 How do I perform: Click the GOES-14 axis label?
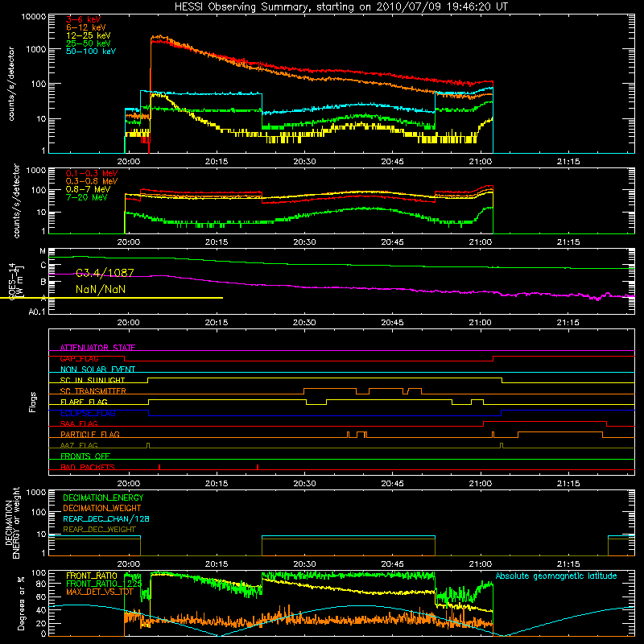pyautogui.click(x=12, y=282)
